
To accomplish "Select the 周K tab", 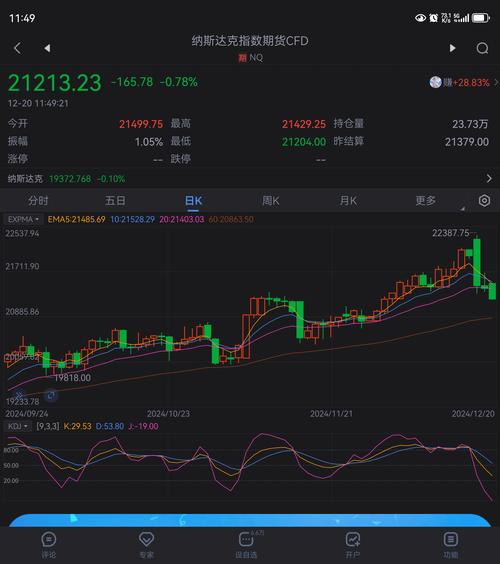I will point(271,200).
